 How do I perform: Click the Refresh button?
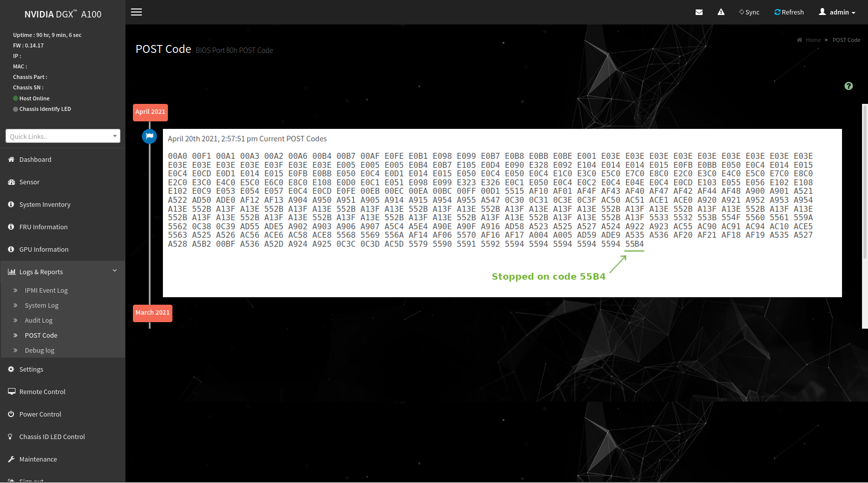coord(789,12)
